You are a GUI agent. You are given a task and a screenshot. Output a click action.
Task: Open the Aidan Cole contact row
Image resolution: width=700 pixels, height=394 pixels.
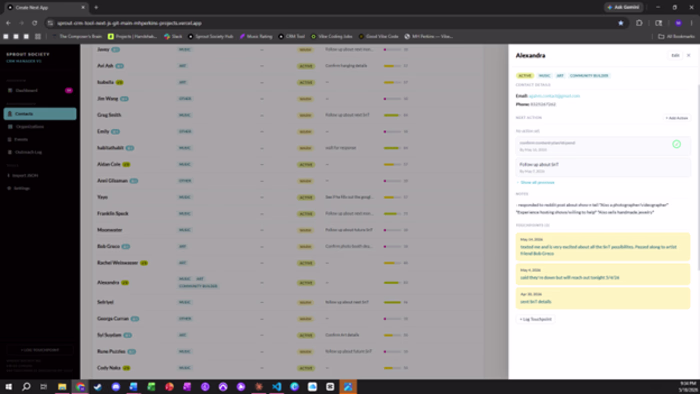[288, 164]
